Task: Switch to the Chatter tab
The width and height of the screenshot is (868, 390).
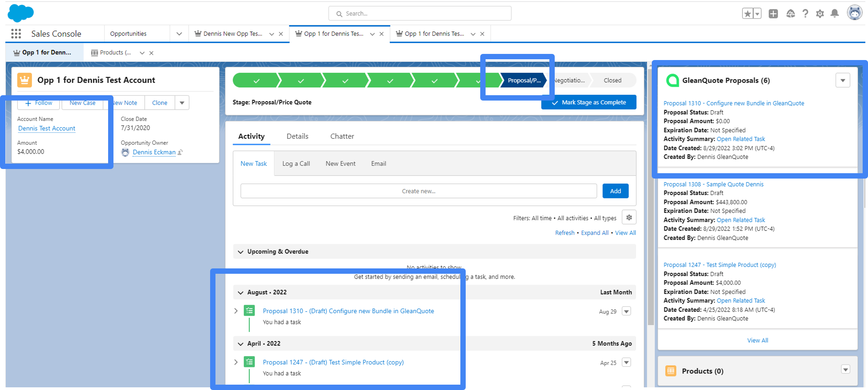Action: (x=342, y=136)
